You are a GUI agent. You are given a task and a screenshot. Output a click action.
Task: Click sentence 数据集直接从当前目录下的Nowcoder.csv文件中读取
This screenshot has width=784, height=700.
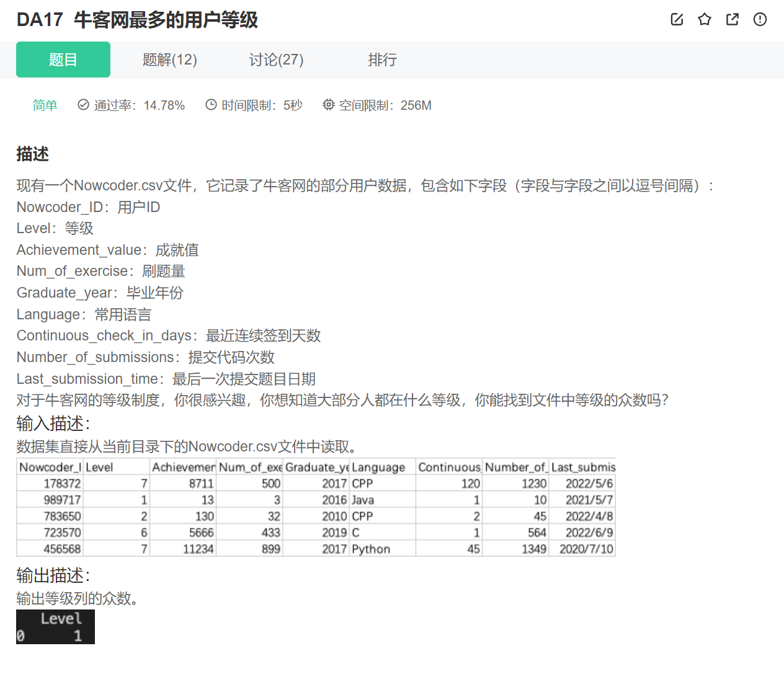[186, 446]
